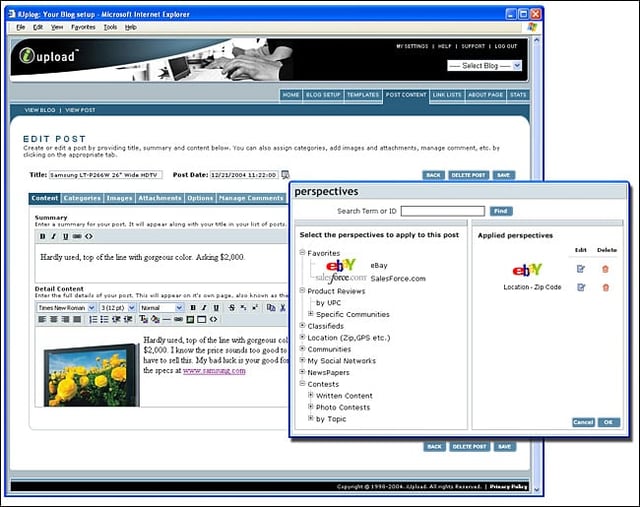Click the copy icon in Detail toolbar
This screenshot has height=507, width=640.
tap(271, 308)
